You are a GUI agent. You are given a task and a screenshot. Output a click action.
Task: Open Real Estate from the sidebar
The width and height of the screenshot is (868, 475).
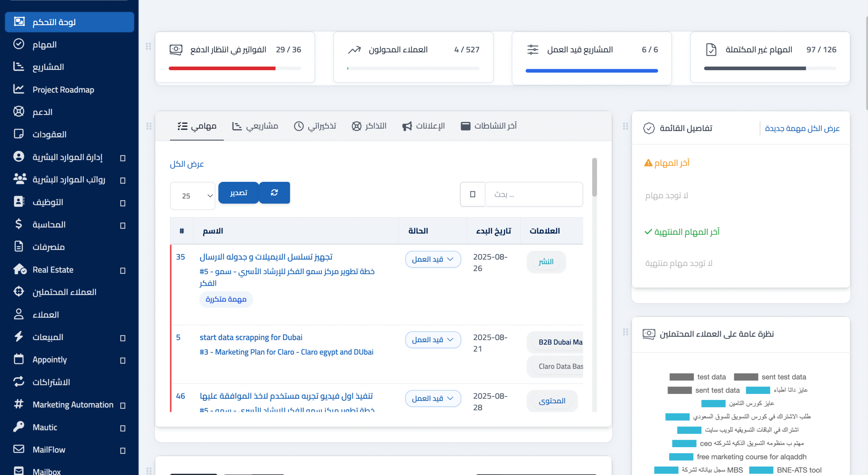(53, 270)
